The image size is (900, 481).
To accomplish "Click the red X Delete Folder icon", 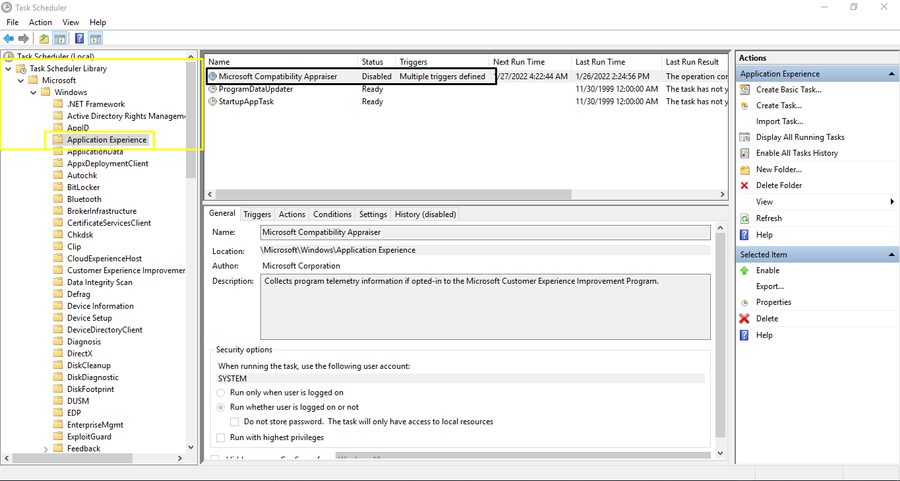I will [744, 185].
